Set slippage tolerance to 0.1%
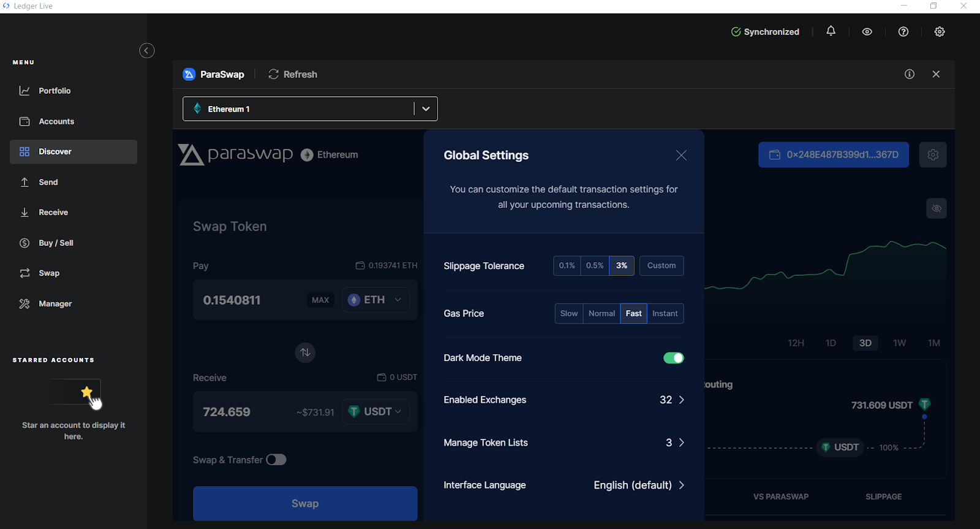Screen dimensions: 980x529 [x=567, y=265]
